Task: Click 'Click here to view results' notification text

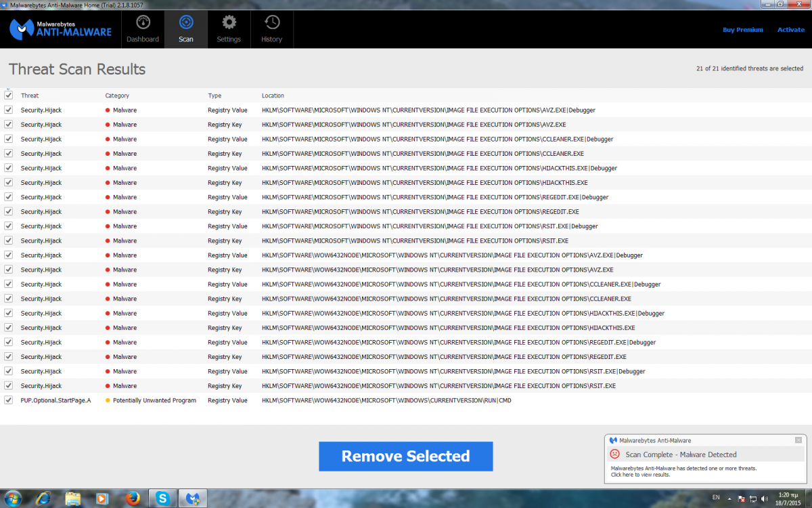Action: click(x=640, y=475)
